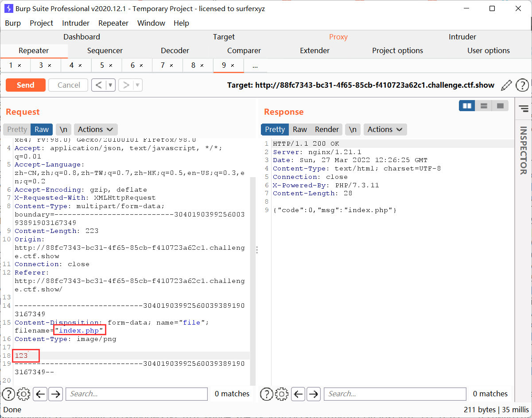This screenshot has height=418, width=532.
Task: Switch to the Sequencer tab
Action: [105, 50]
